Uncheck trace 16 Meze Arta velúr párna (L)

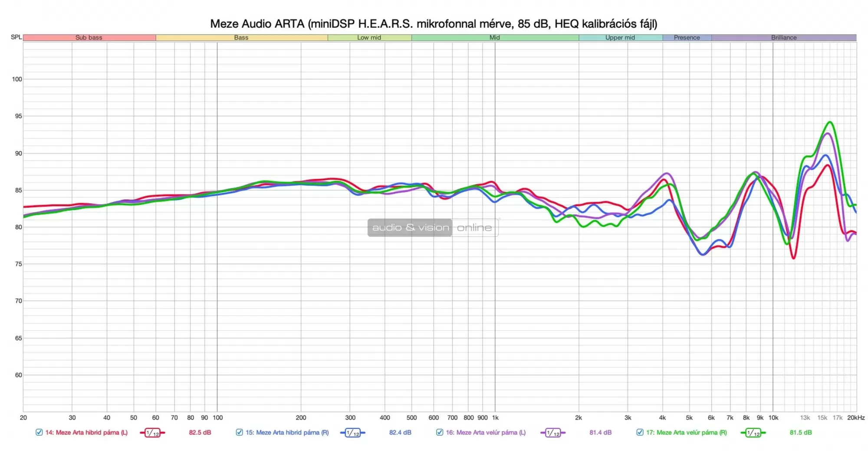(x=440, y=432)
